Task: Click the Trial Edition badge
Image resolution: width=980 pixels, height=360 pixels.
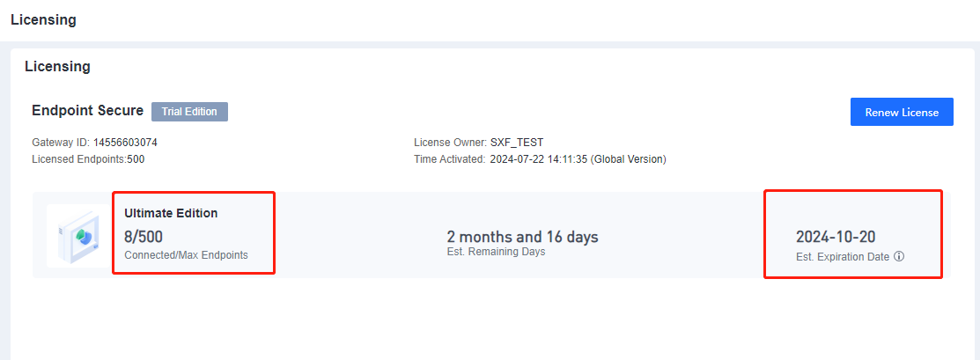Action: [189, 112]
